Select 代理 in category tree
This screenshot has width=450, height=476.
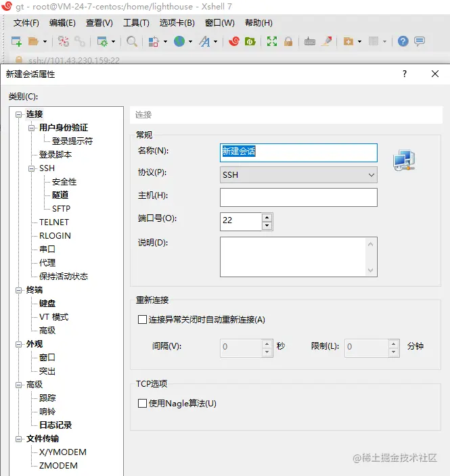point(47,262)
